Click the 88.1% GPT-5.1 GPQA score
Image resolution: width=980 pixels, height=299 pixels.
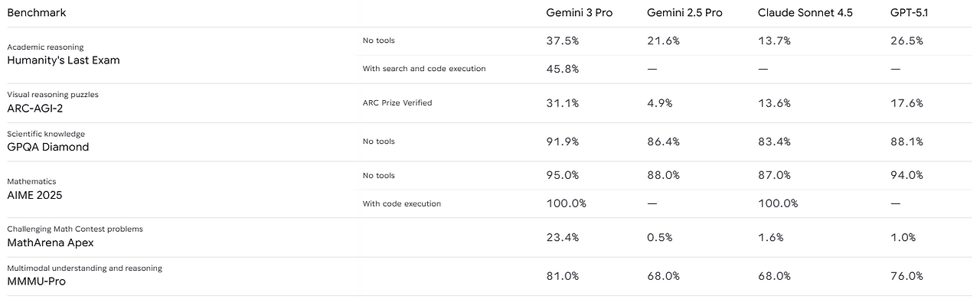pos(907,141)
